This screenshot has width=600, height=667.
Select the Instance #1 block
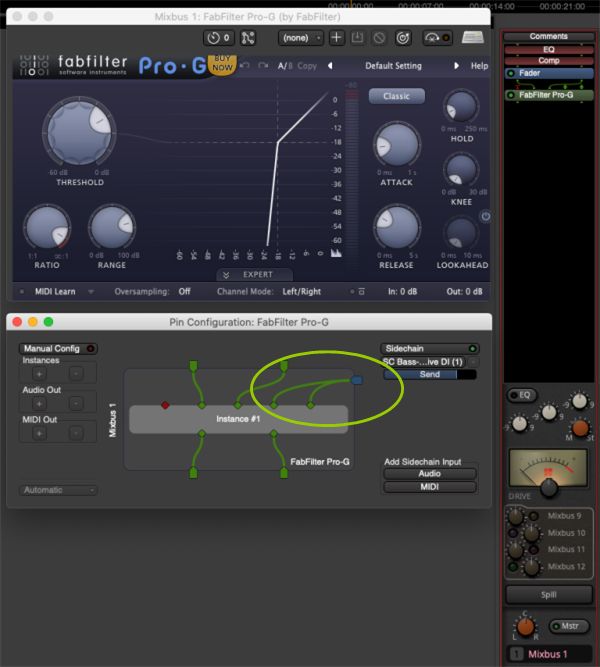(x=238, y=419)
